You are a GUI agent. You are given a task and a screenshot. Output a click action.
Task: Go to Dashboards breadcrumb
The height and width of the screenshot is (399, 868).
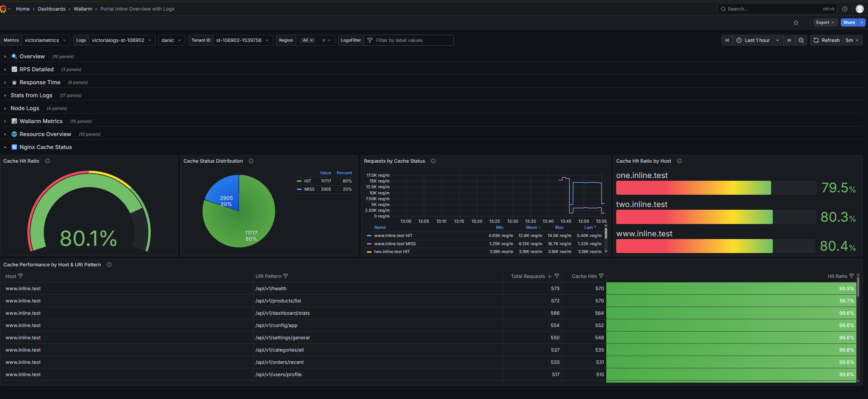tap(52, 9)
